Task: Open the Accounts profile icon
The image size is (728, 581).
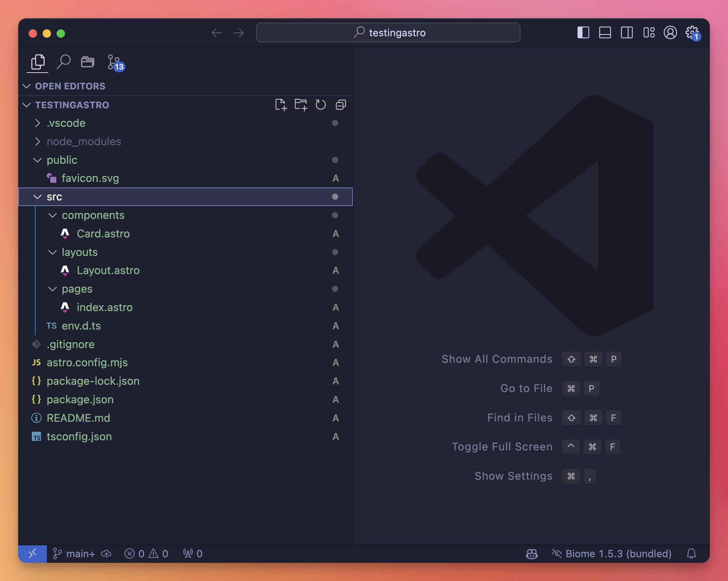Action: pos(670,33)
